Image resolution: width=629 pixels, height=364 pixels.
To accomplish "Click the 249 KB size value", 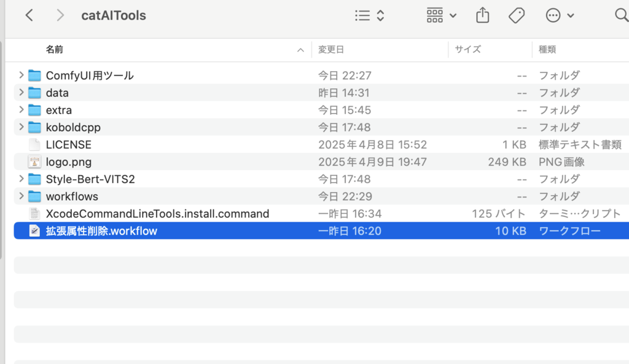I will (507, 161).
